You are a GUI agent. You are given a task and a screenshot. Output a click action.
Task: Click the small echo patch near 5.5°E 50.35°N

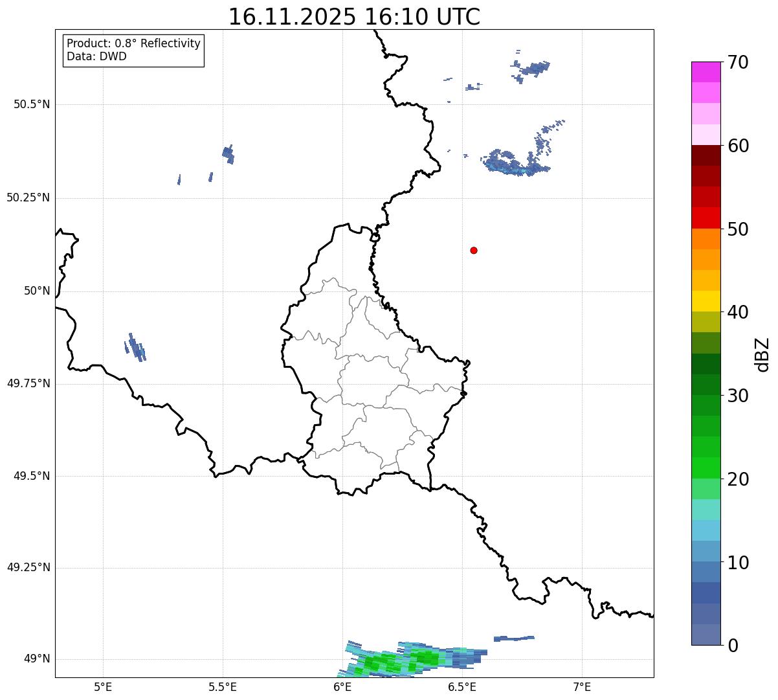(x=228, y=154)
